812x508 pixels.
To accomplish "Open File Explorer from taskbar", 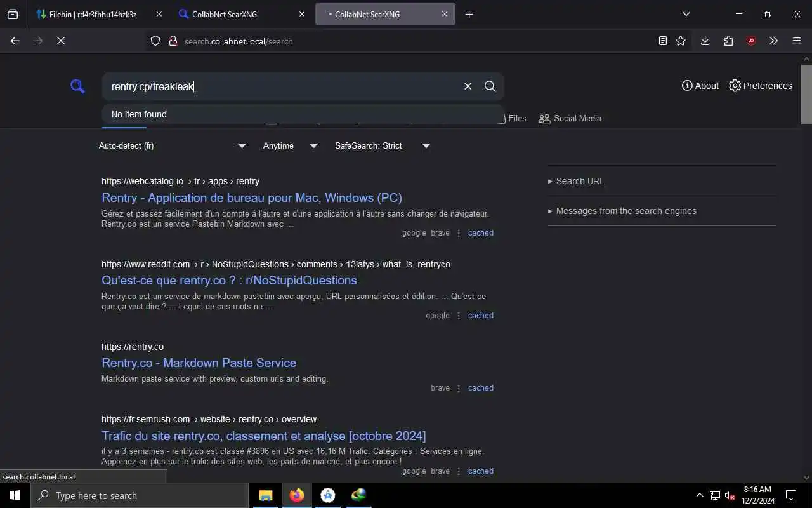I will (x=266, y=495).
